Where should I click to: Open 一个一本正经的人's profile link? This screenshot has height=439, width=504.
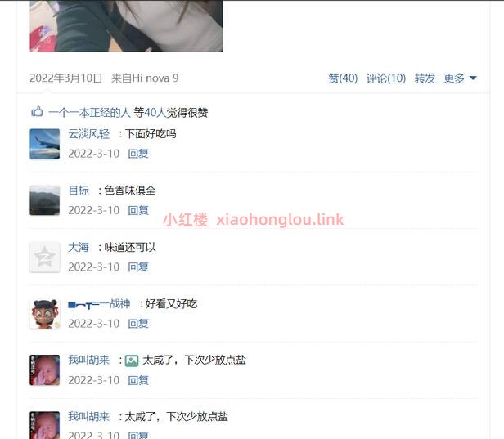[x=89, y=112]
